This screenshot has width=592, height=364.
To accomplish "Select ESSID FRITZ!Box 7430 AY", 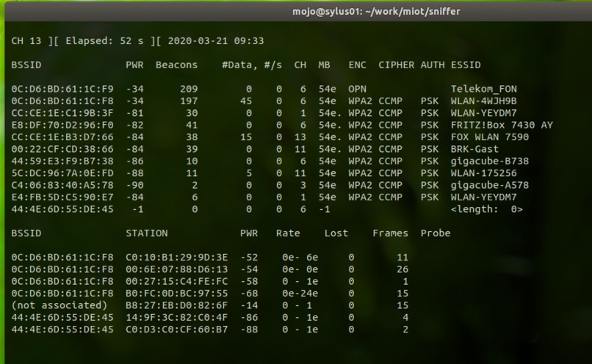I will coord(502,125).
